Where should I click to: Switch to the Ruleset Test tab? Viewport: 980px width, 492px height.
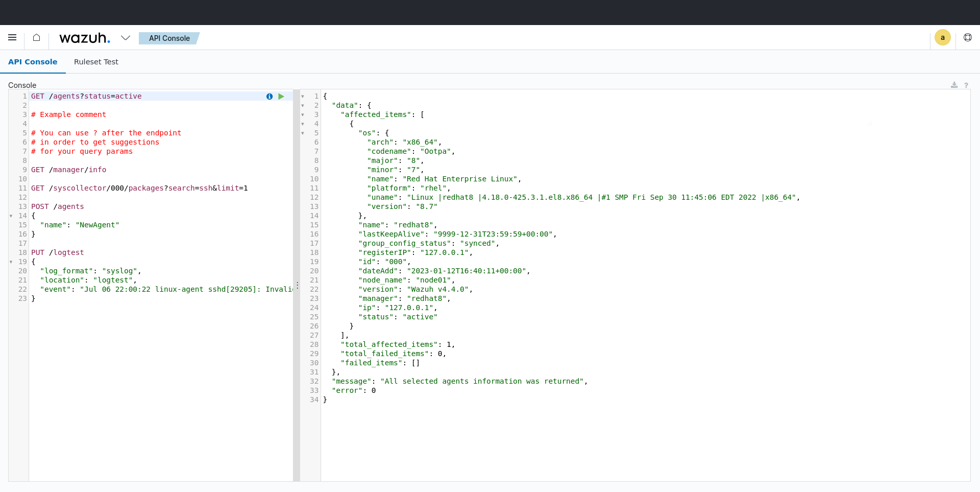click(96, 61)
